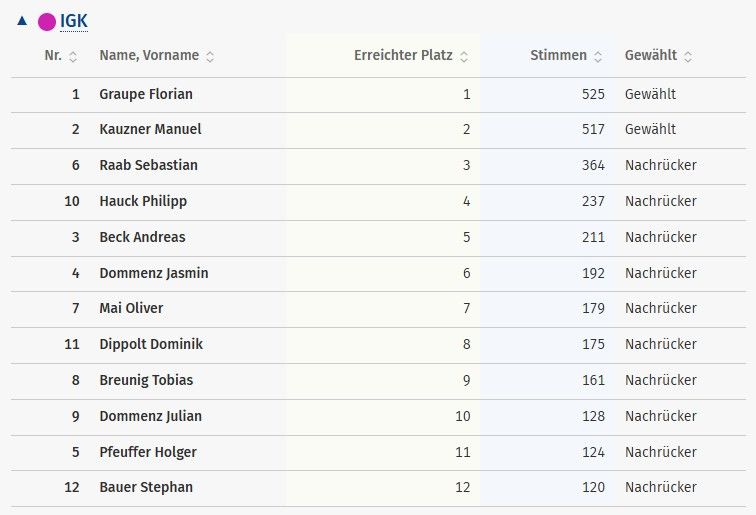Click sort arrows next to Name, Vorname
This screenshot has width=756, height=515.
pyautogui.click(x=210, y=56)
